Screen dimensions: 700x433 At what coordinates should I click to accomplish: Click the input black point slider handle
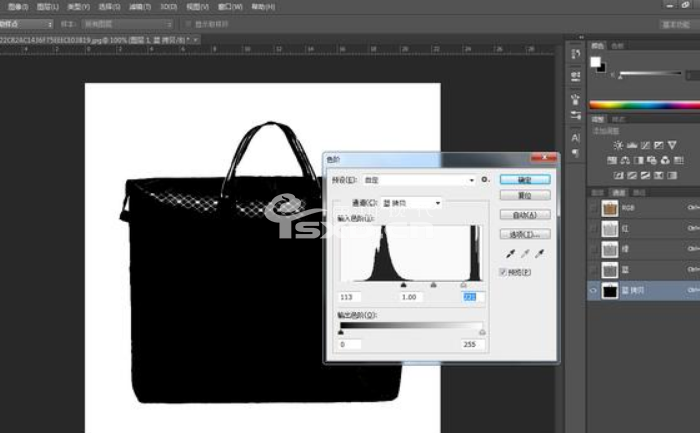[404, 285]
